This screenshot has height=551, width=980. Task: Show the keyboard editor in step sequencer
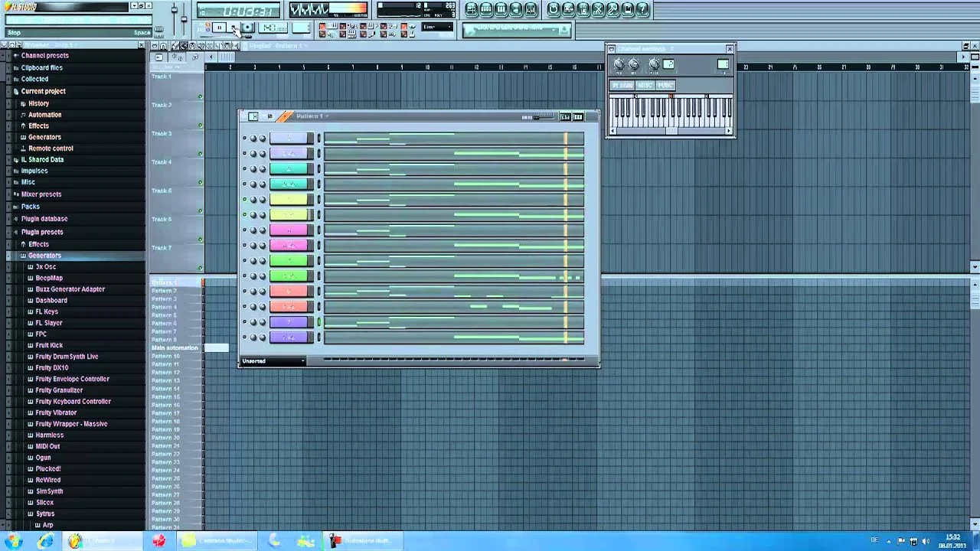point(578,116)
